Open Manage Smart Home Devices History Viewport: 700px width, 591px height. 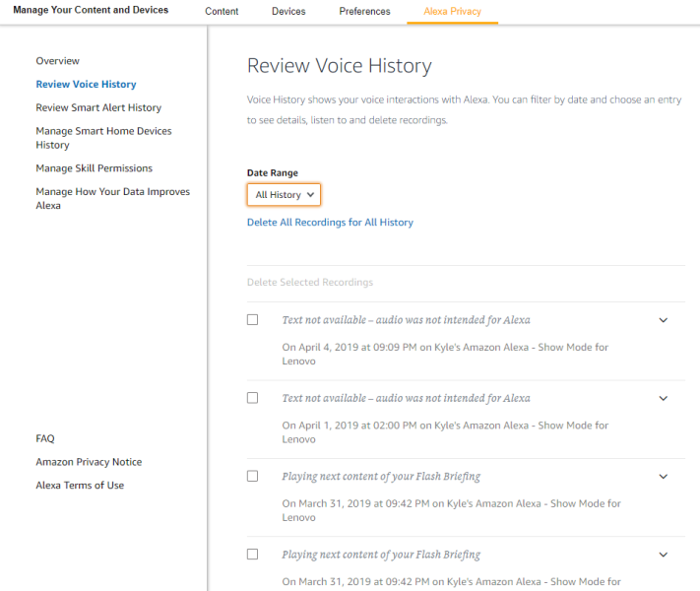tap(103, 138)
